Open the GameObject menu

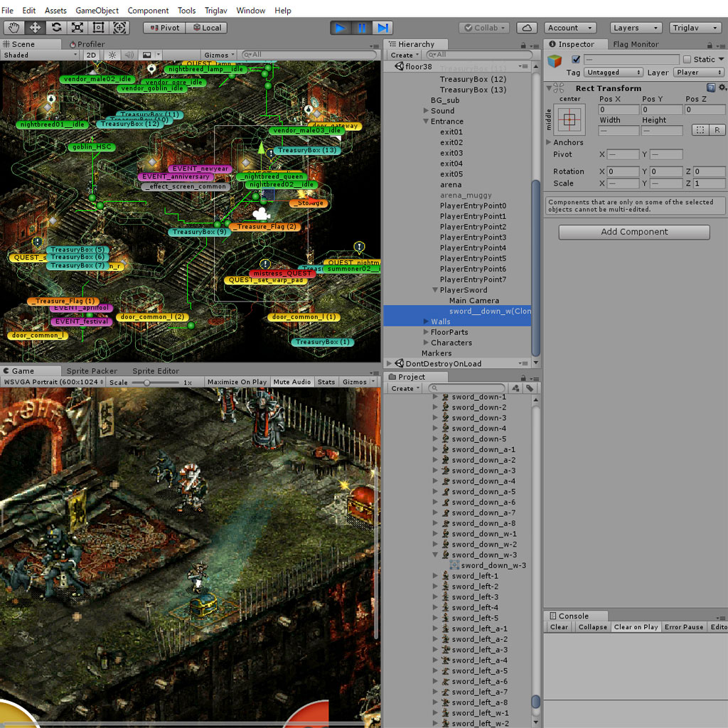tap(97, 10)
